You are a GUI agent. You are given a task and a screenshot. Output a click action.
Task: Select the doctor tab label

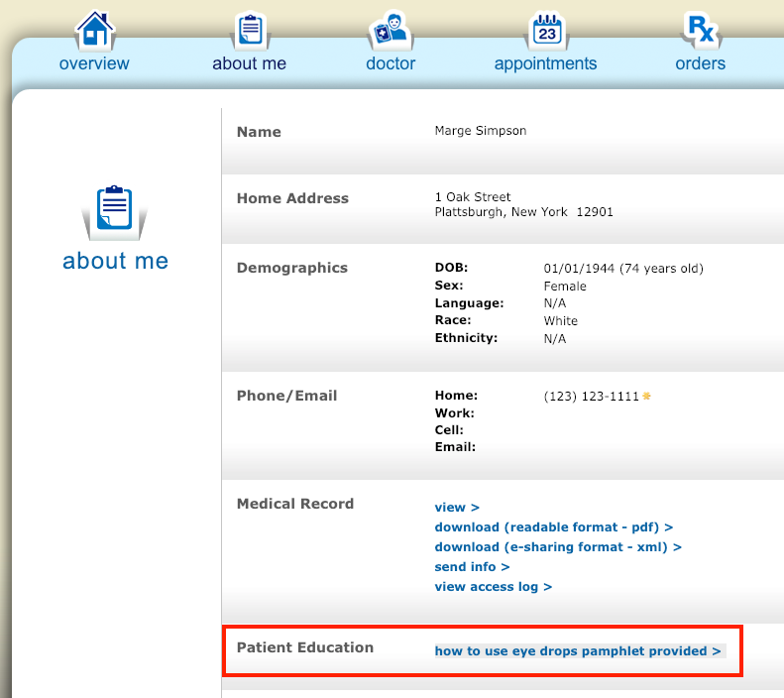click(x=391, y=63)
